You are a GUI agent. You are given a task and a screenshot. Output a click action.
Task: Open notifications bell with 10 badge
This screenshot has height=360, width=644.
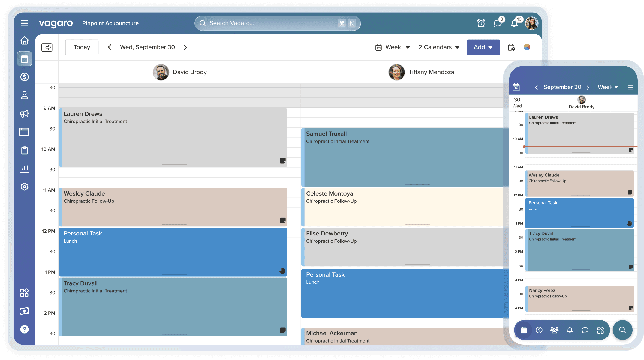514,23
